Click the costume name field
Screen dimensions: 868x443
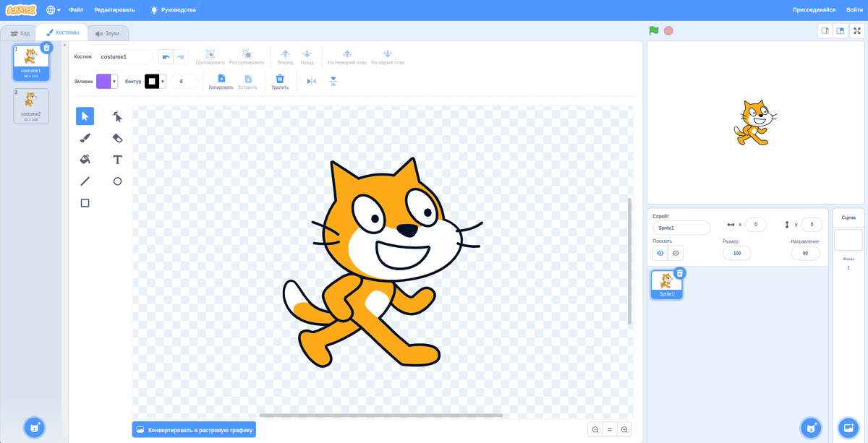click(x=124, y=56)
